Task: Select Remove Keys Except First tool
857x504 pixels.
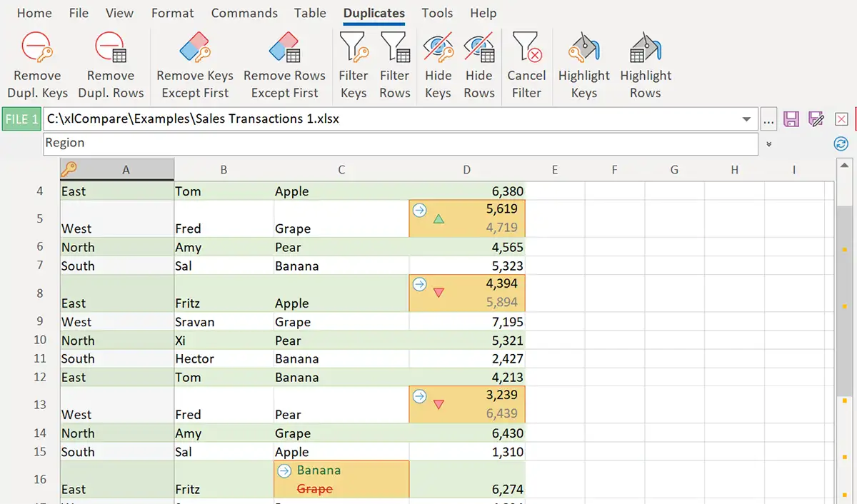Action: (x=195, y=48)
